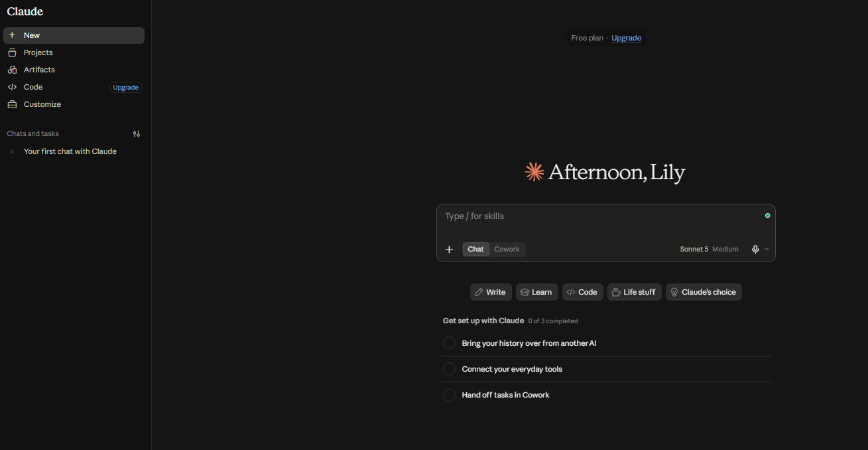Select the Write suggestion chip

tap(491, 292)
